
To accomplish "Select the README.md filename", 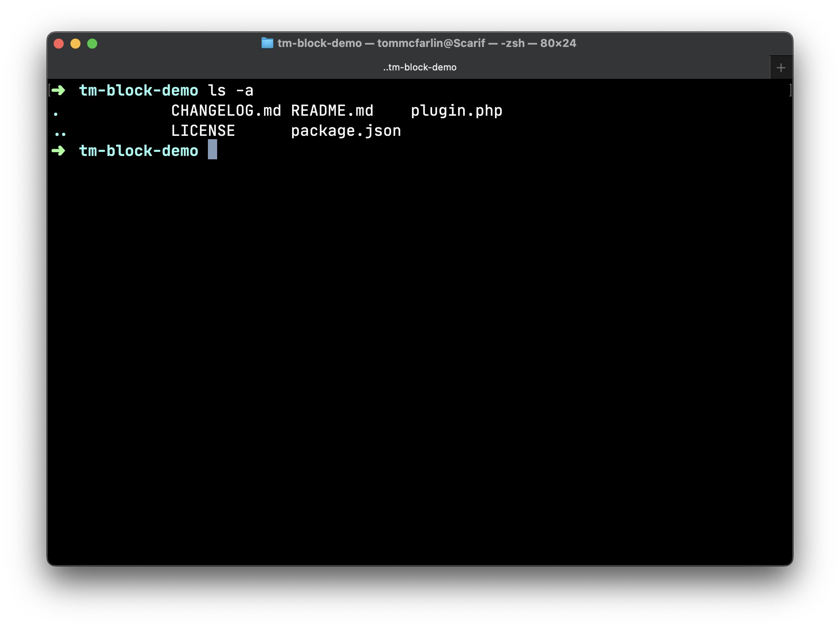I will 332,110.
